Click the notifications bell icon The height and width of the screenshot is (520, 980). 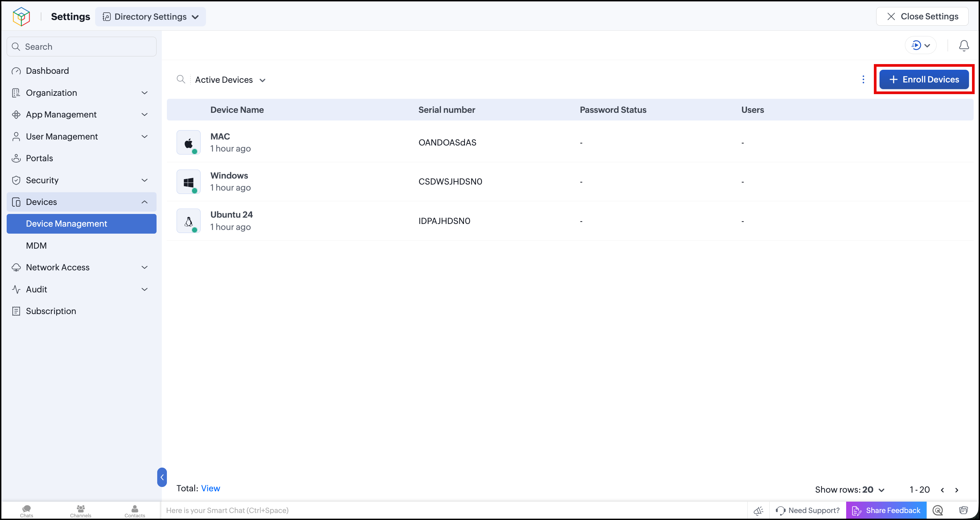(964, 46)
